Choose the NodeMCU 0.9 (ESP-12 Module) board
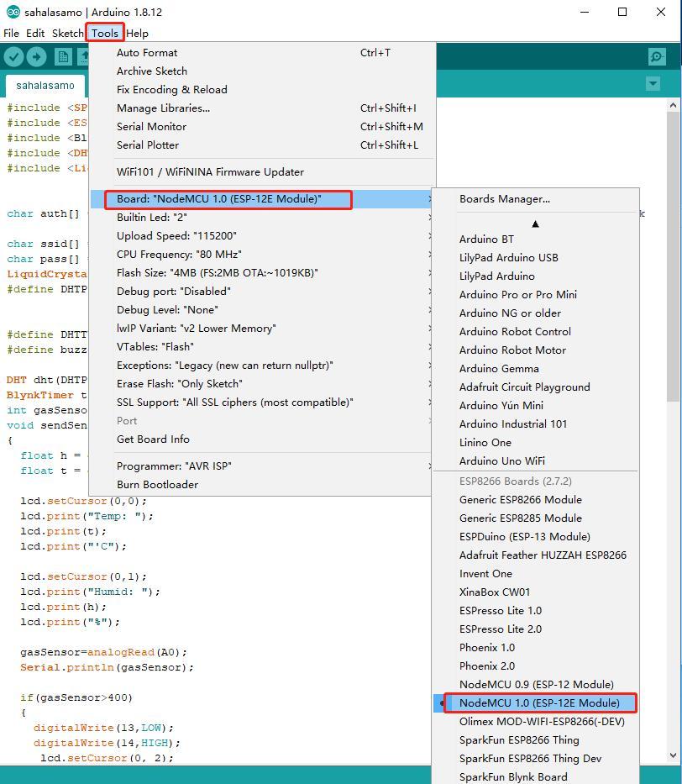 535,685
